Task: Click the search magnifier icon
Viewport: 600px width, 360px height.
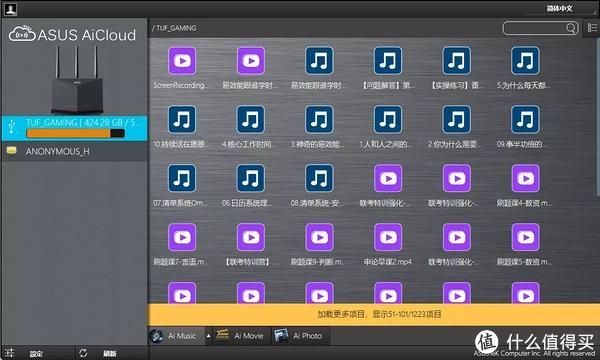Action: pyautogui.click(x=571, y=28)
